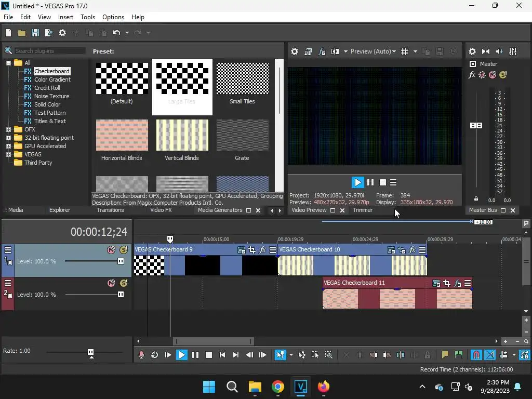Stop playback in the Video Preview
The width and height of the screenshot is (532, 399).
[x=383, y=182]
